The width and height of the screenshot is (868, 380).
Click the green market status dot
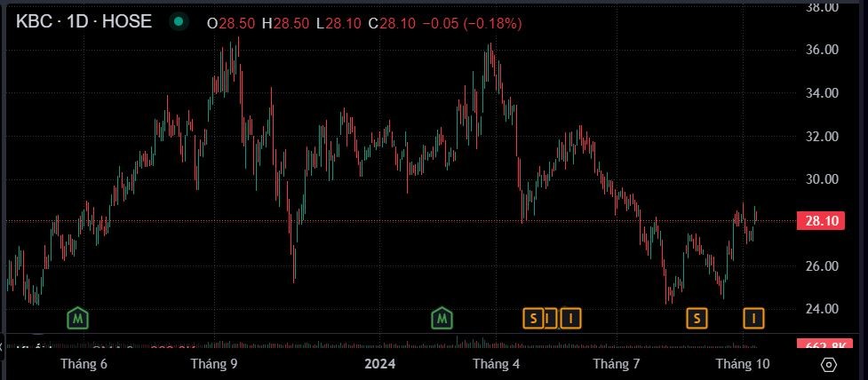[x=180, y=22]
